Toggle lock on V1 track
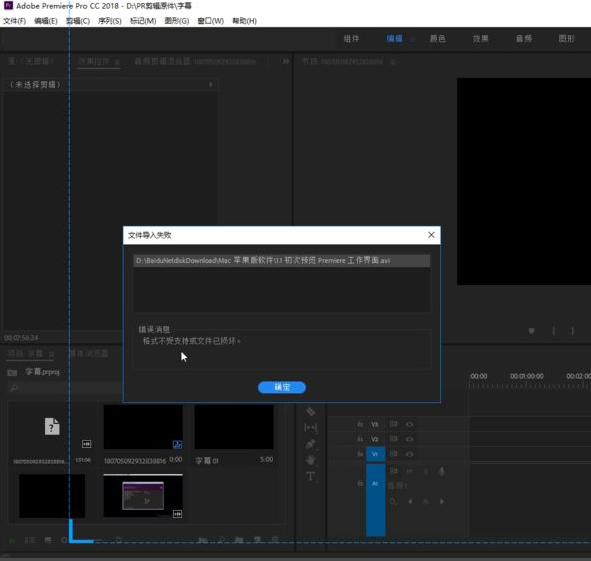Viewport: 591px width, 561px height. point(360,454)
